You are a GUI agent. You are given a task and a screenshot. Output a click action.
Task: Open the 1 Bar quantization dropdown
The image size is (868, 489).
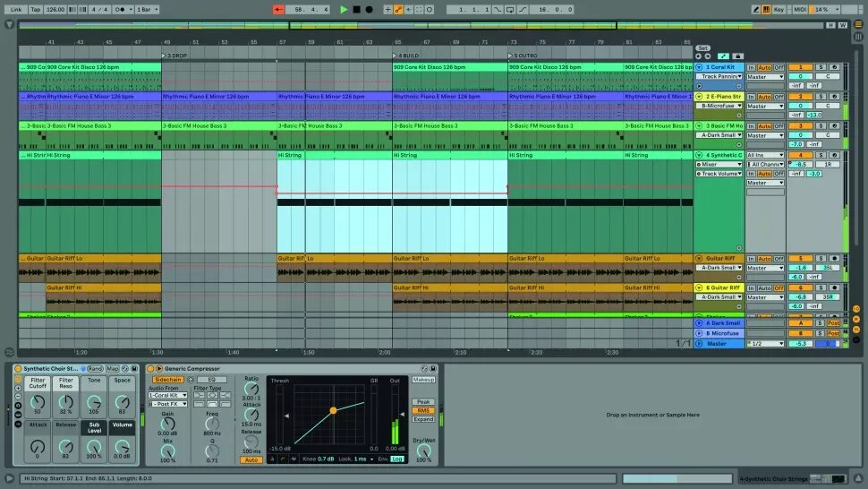(x=148, y=10)
